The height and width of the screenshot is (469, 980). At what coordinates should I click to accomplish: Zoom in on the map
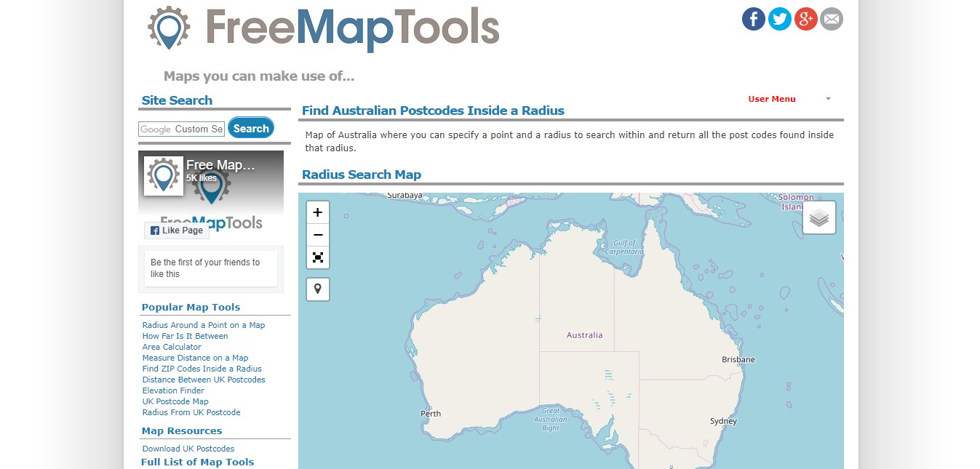318,212
